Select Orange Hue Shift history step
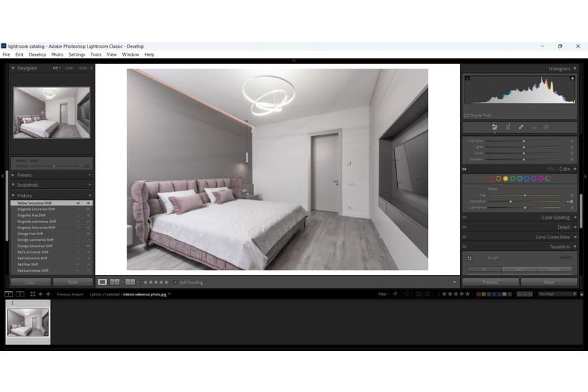This screenshot has width=588, height=392. point(30,234)
